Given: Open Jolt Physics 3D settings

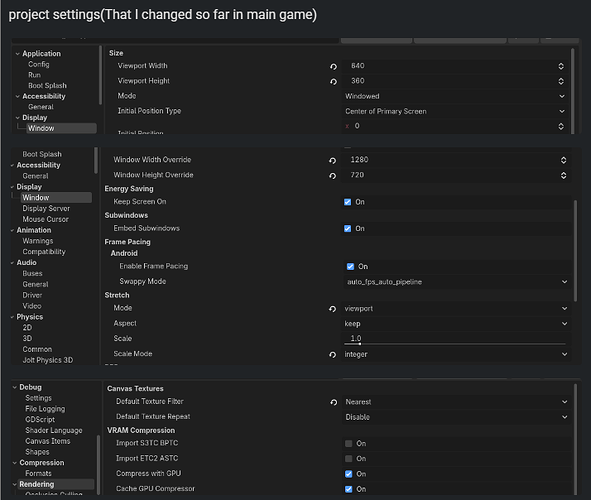Looking at the screenshot, I should point(47,360).
